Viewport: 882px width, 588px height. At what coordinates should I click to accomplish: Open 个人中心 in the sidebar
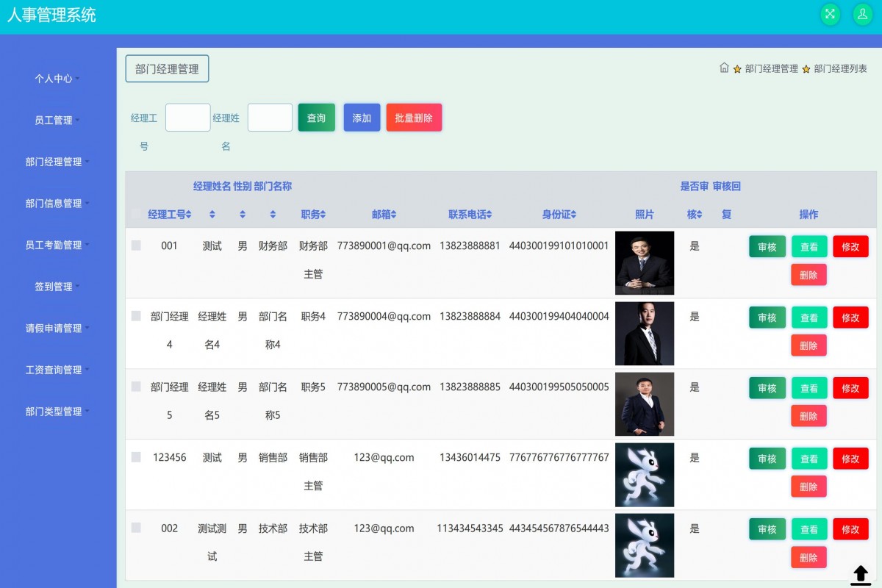(x=57, y=79)
